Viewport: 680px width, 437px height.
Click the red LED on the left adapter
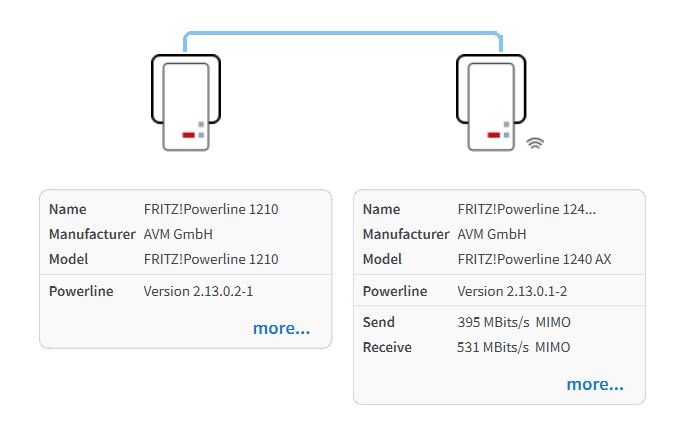188,134
